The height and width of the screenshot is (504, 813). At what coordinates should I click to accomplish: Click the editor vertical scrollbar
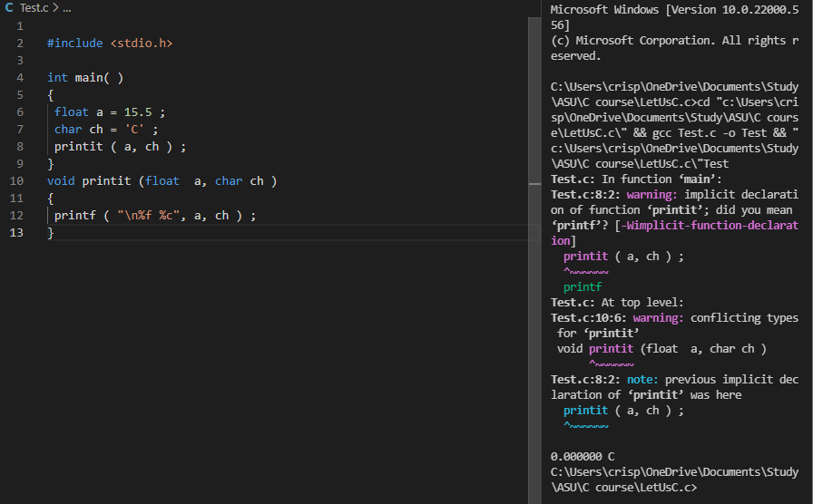(534, 259)
